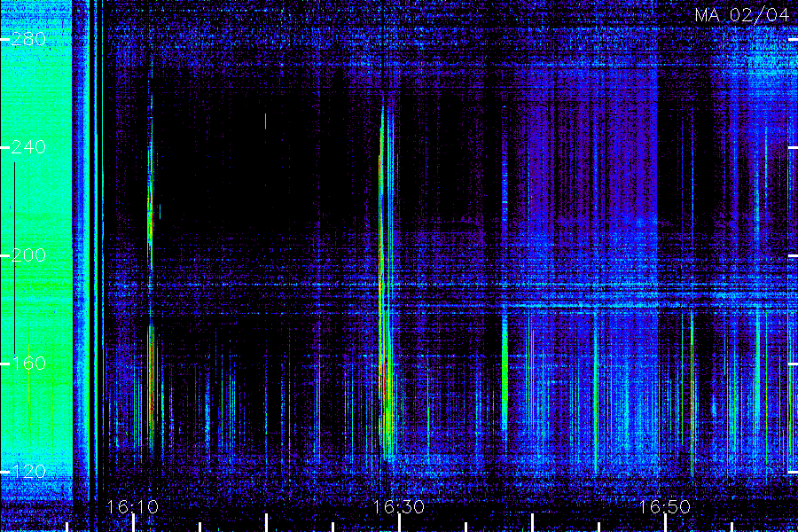798x532 pixels.
Task: Click the 160 frequency axis label
Action: click(x=28, y=364)
